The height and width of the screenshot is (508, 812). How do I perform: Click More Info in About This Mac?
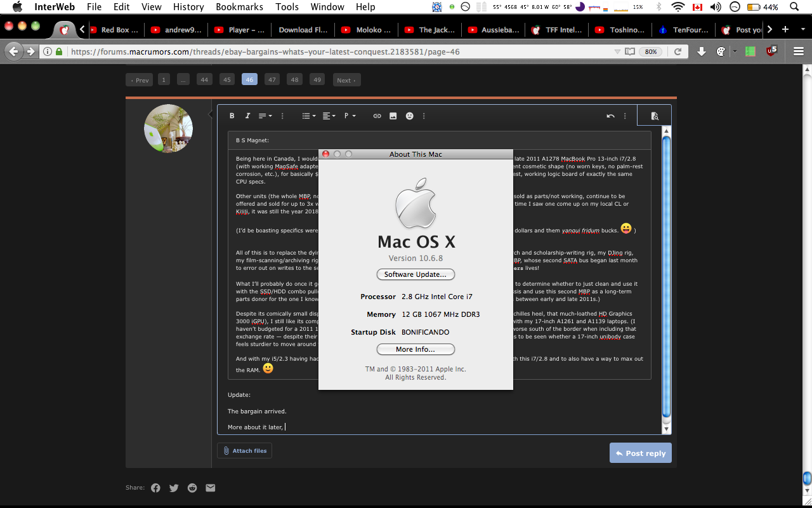click(x=416, y=349)
